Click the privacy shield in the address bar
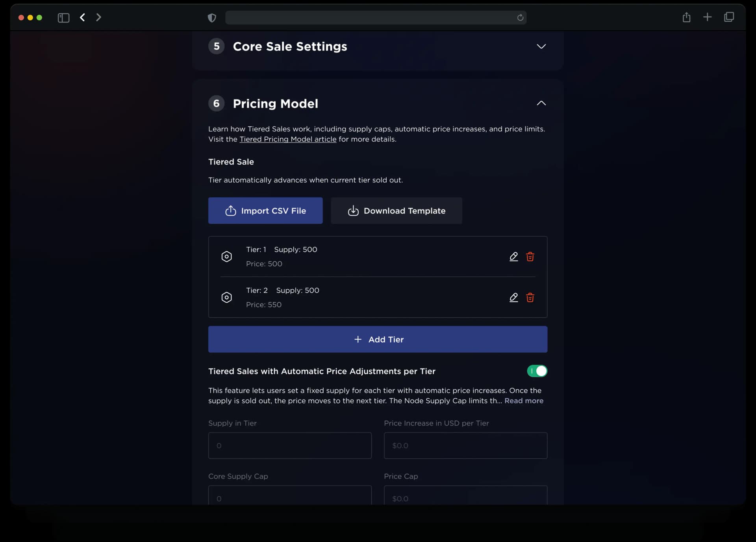The height and width of the screenshot is (542, 756). (x=211, y=18)
